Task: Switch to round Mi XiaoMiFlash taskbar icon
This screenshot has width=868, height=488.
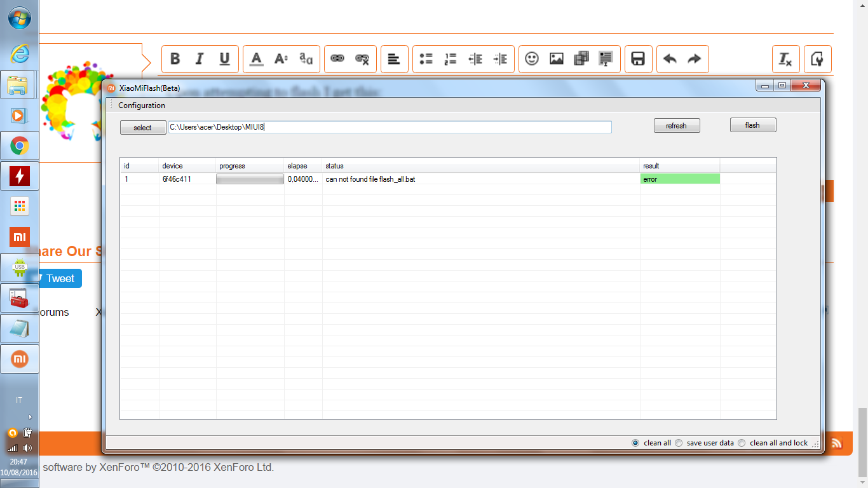Action: (19, 359)
